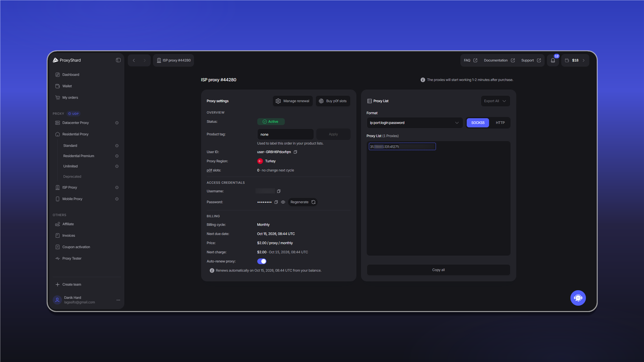644x362 pixels.
Task: Click the proxy entry in list
Action: coord(402,146)
